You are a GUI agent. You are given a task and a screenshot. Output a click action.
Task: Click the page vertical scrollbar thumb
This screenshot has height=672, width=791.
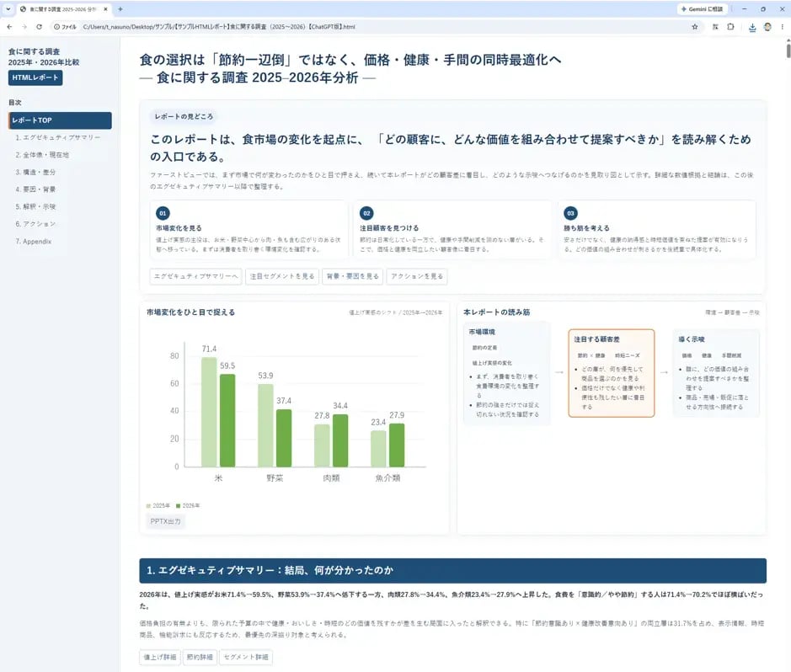coord(788,51)
